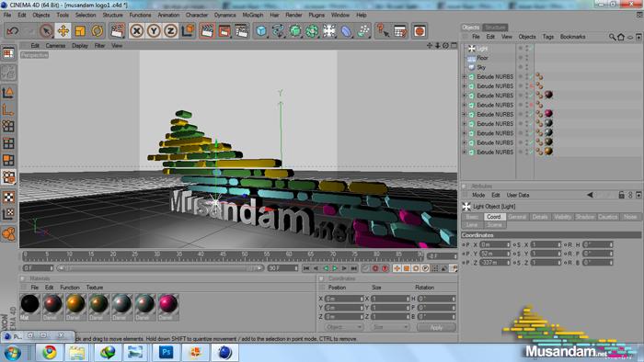Screen dimensions: 644x362
Task: Select the Light object in Objects list
Action: (x=482, y=49)
